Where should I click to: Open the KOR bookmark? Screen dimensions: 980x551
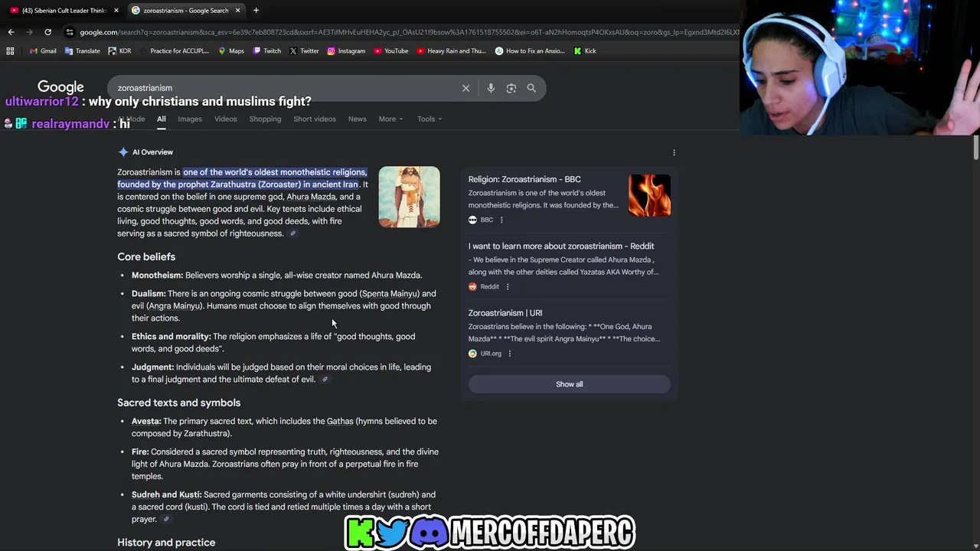click(x=119, y=51)
